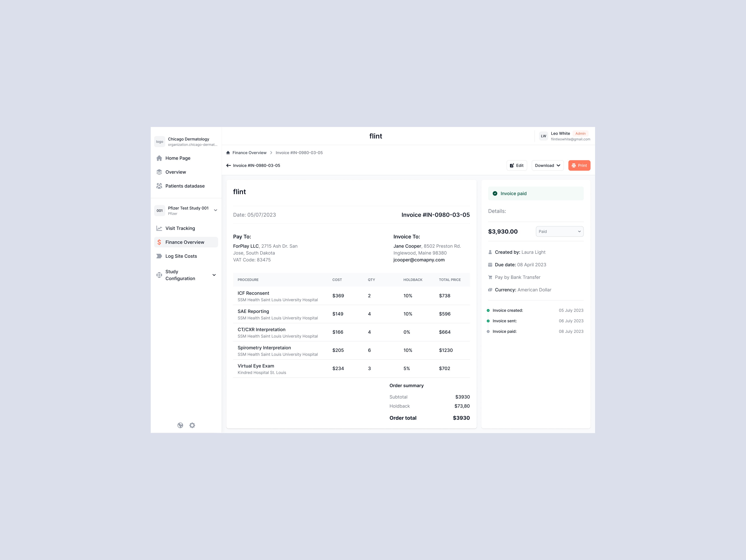Click the jcooper@comapny.com email address

419,260
